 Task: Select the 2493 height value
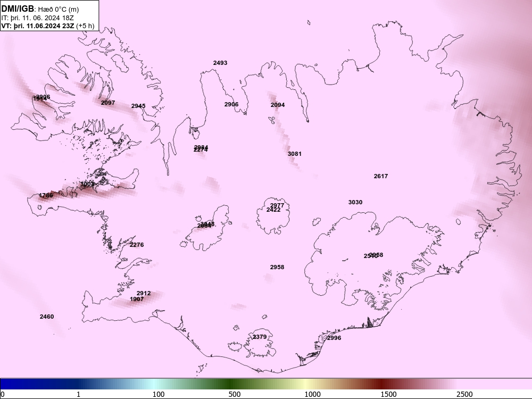pos(220,63)
